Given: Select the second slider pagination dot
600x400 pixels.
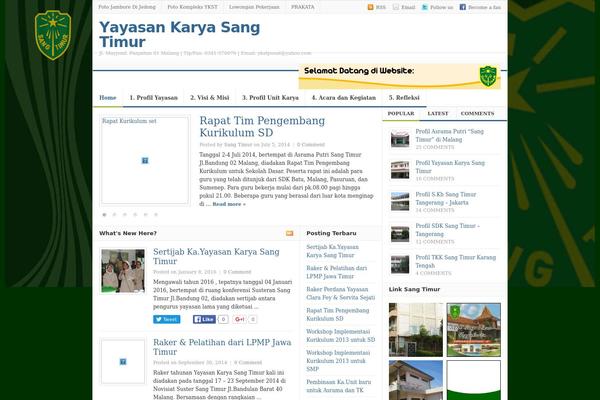Looking at the screenshot, I should pos(114,215).
